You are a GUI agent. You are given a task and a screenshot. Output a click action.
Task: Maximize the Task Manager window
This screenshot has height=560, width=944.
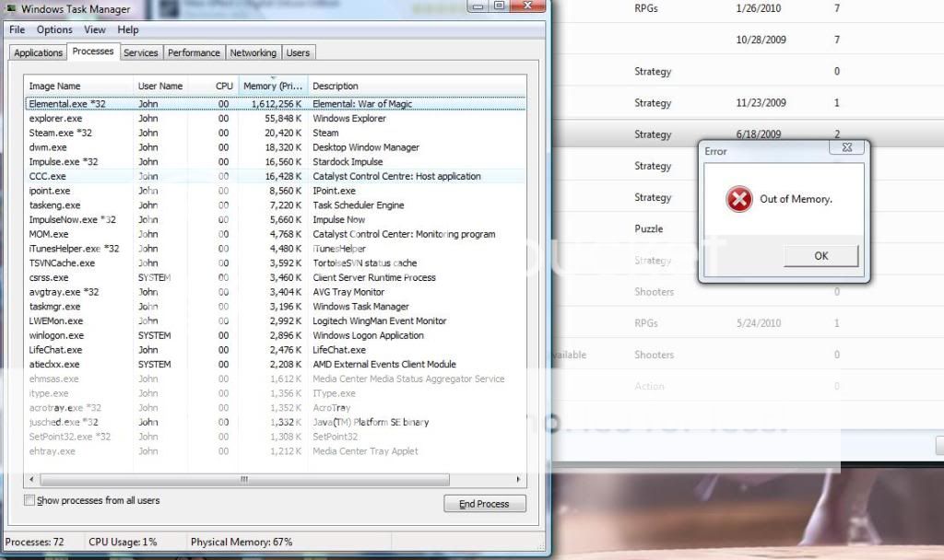pos(499,6)
